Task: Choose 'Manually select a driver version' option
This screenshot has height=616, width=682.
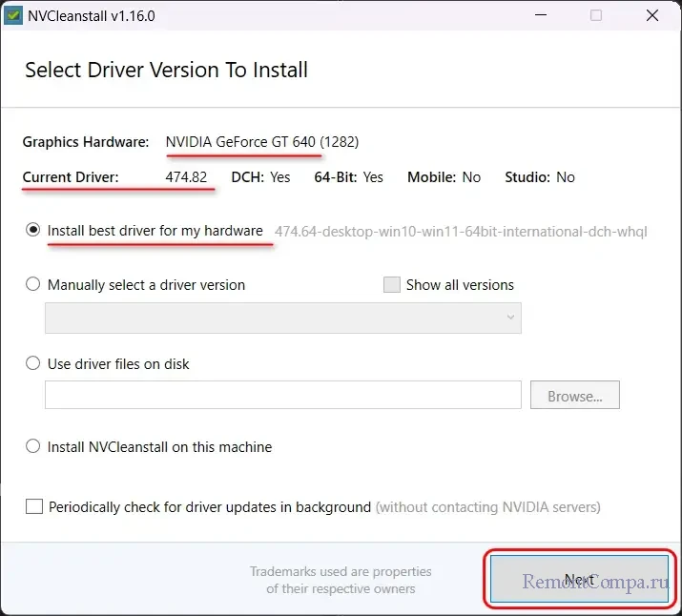Action: coord(34,284)
